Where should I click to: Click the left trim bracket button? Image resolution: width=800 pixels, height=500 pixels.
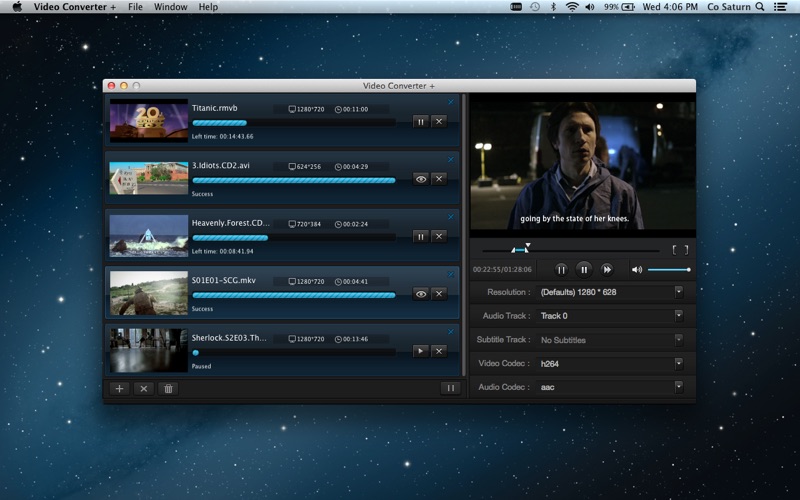point(674,249)
